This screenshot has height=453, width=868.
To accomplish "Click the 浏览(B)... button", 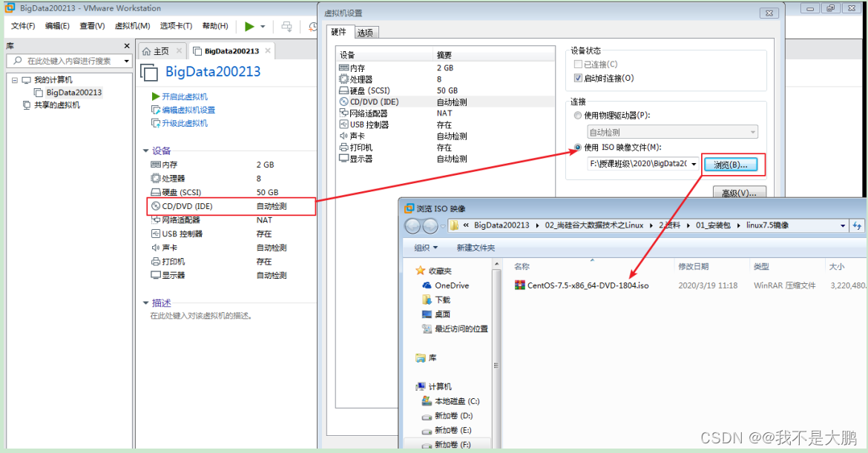I will tap(731, 165).
